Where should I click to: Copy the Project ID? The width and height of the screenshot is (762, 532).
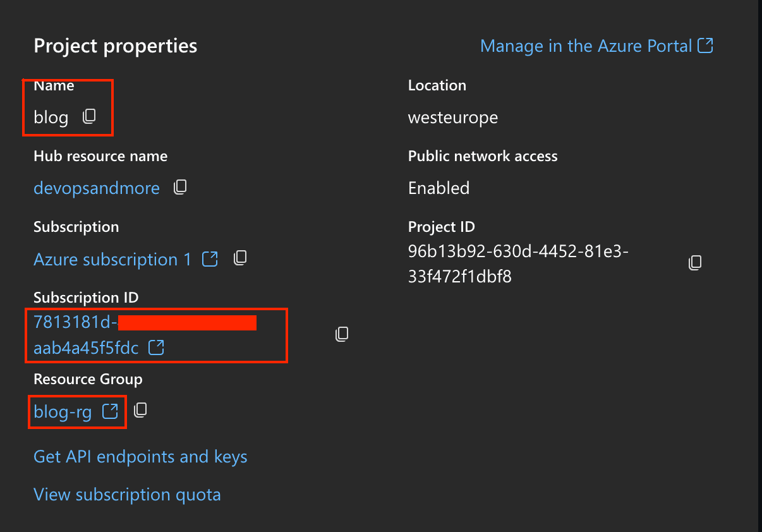(x=694, y=262)
